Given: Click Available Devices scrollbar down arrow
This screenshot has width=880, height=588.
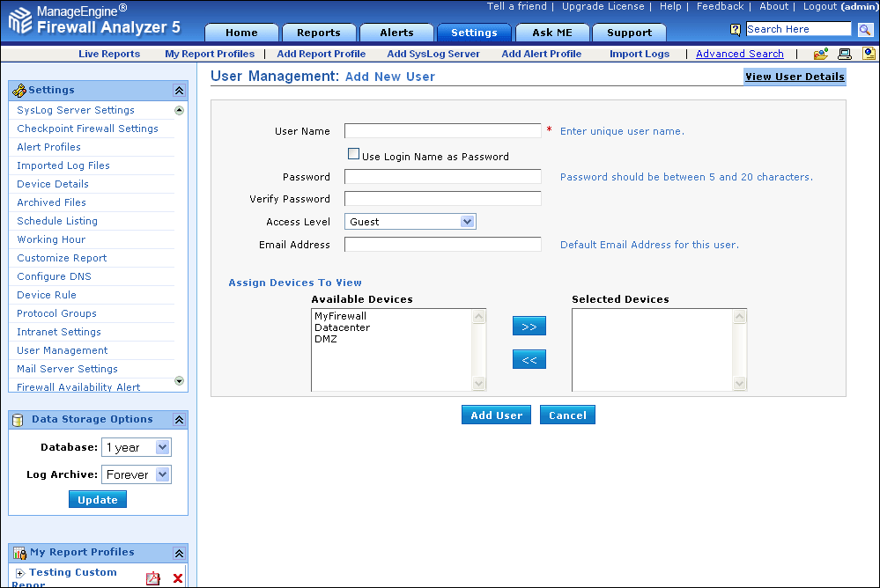Looking at the screenshot, I should click(x=478, y=384).
